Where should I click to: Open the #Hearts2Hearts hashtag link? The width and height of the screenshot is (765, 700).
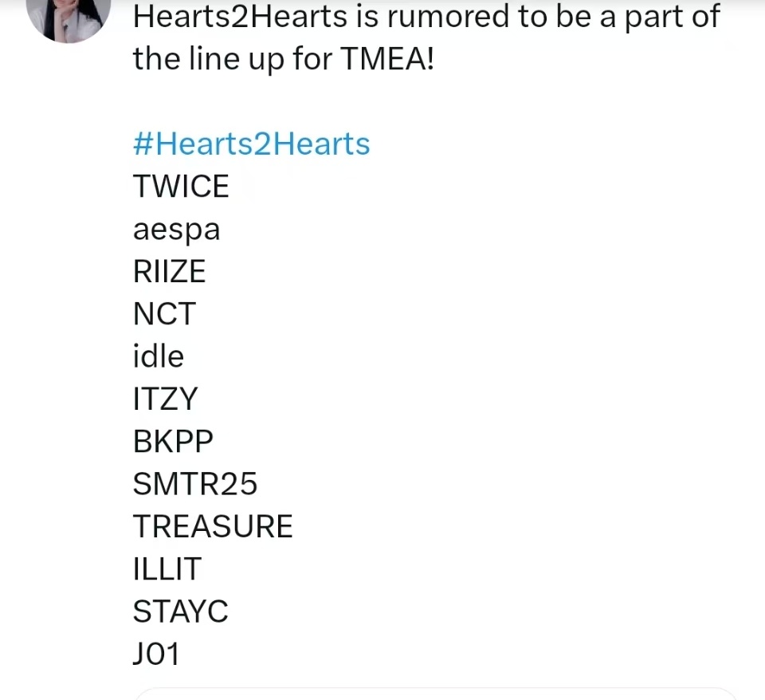tap(251, 144)
